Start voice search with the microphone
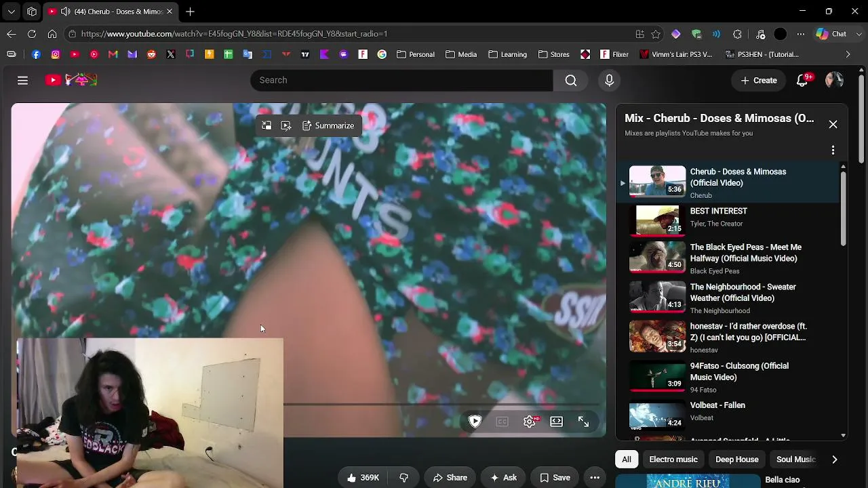The width and height of the screenshot is (868, 488). [609, 80]
